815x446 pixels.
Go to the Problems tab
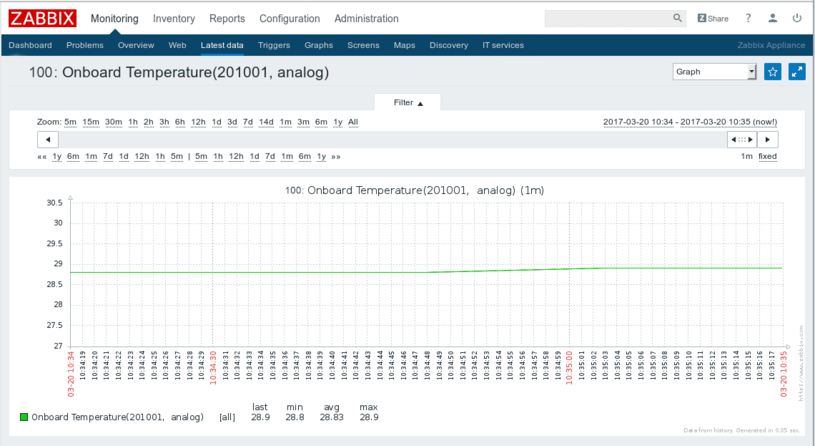click(85, 45)
